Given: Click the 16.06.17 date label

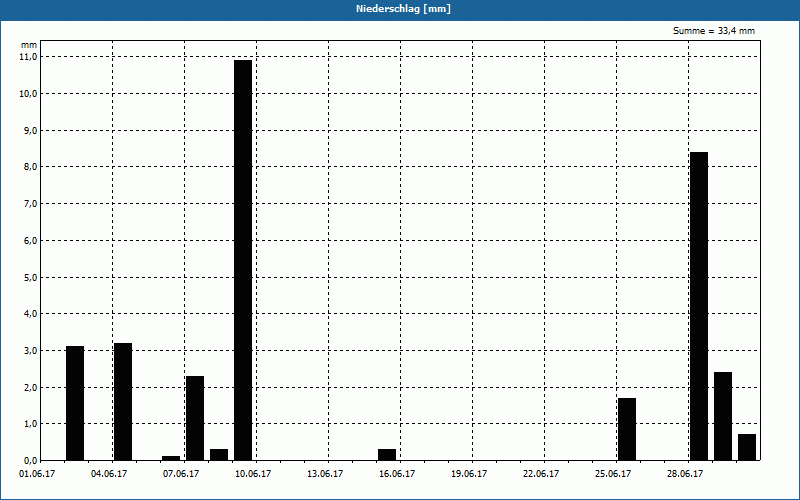Looking at the screenshot, I should coord(397,474).
